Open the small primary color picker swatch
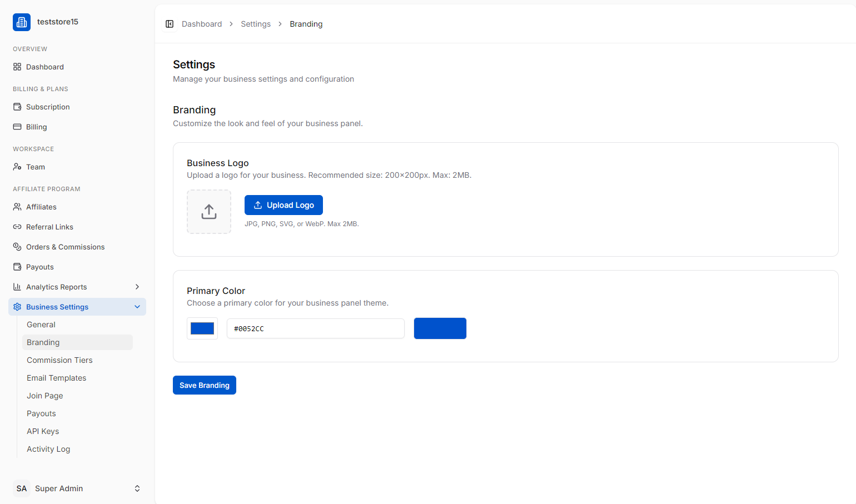 click(202, 328)
